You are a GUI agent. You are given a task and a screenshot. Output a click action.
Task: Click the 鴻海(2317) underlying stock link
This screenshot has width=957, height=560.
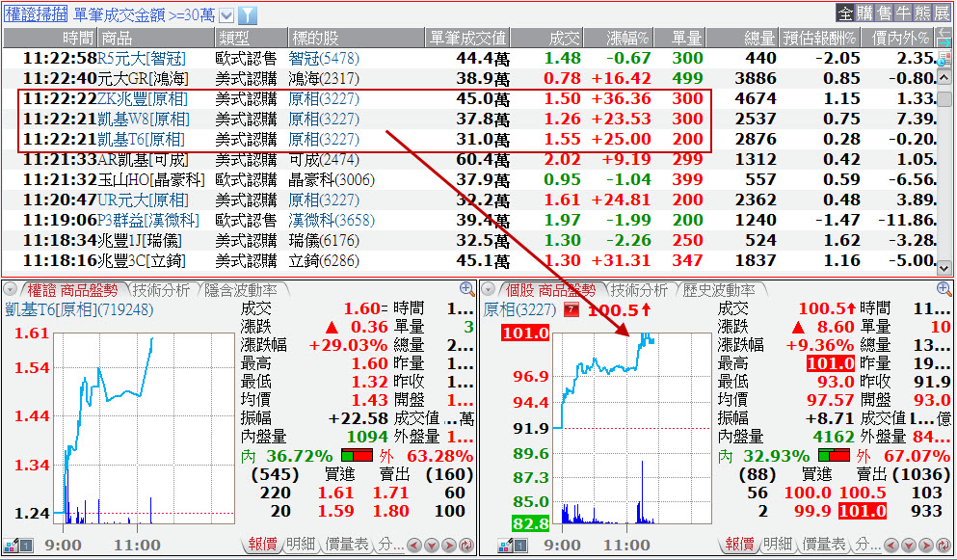point(324,78)
